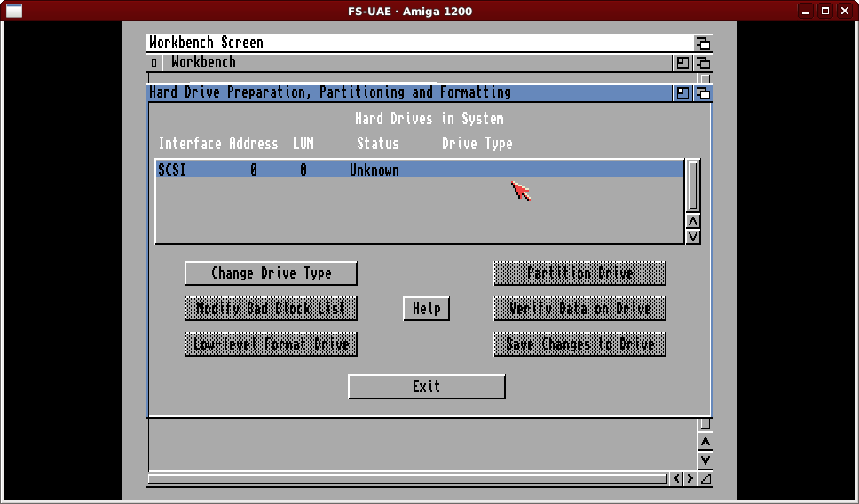Click Workbench window zoom gadget

coord(682,63)
